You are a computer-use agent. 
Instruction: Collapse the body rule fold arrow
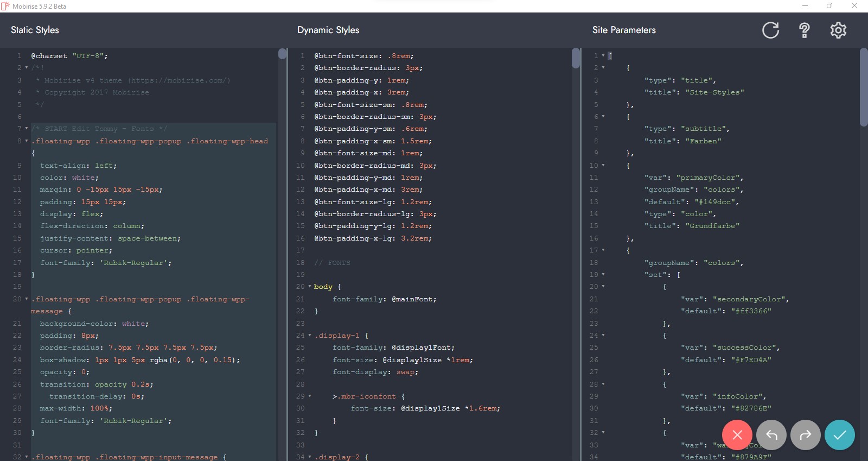click(310, 287)
